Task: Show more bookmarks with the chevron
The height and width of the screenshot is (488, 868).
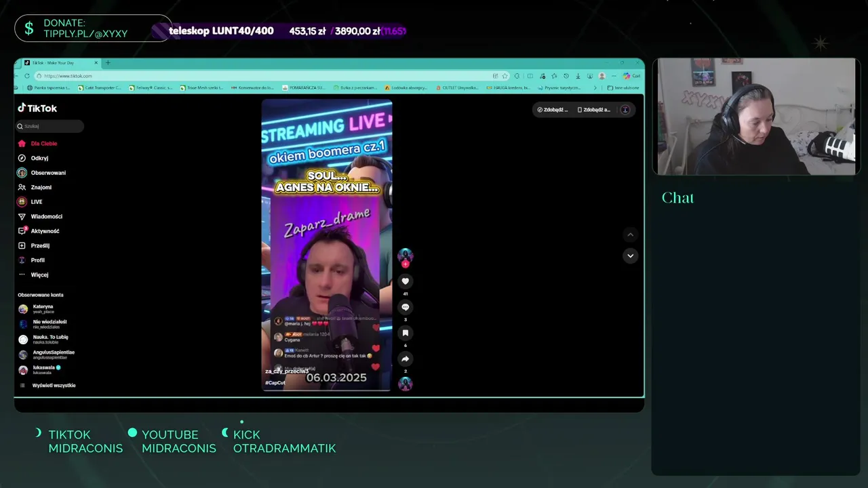Action: tap(595, 87)
